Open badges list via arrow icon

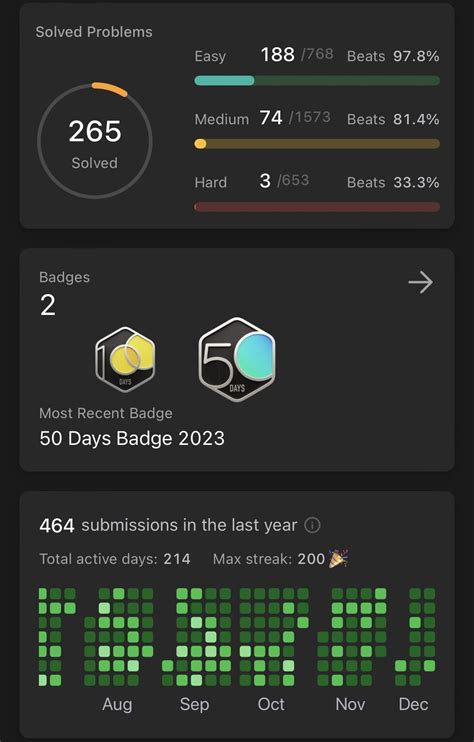point(420,283)
